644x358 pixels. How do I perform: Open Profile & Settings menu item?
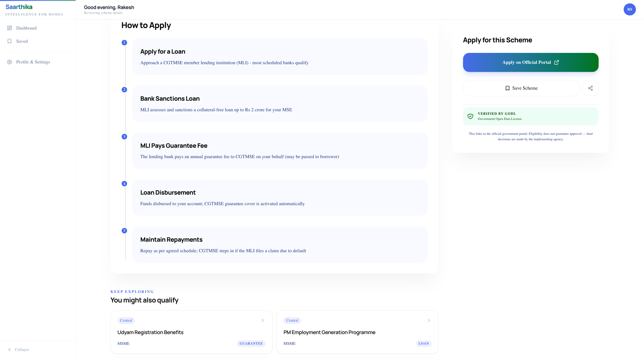pos(33,62)
